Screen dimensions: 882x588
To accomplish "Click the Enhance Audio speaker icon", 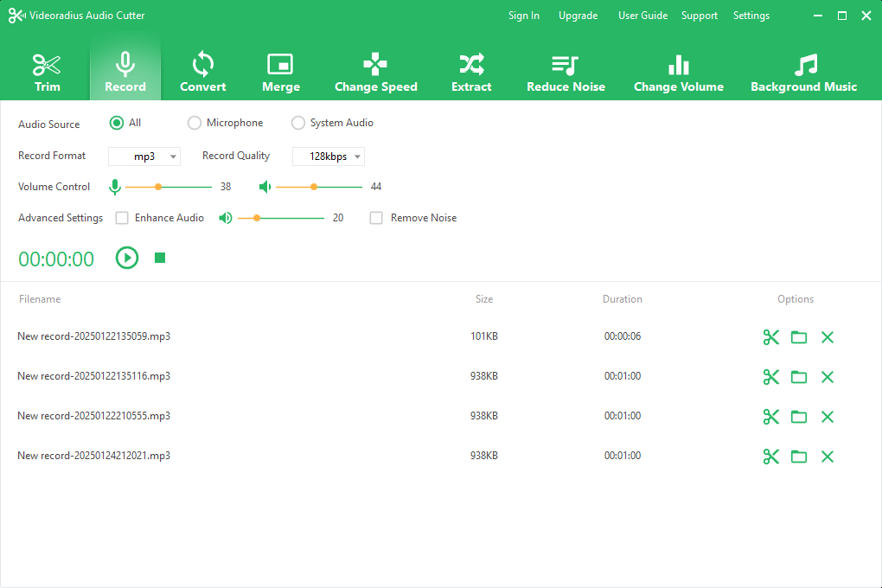I will coord(226,218).
